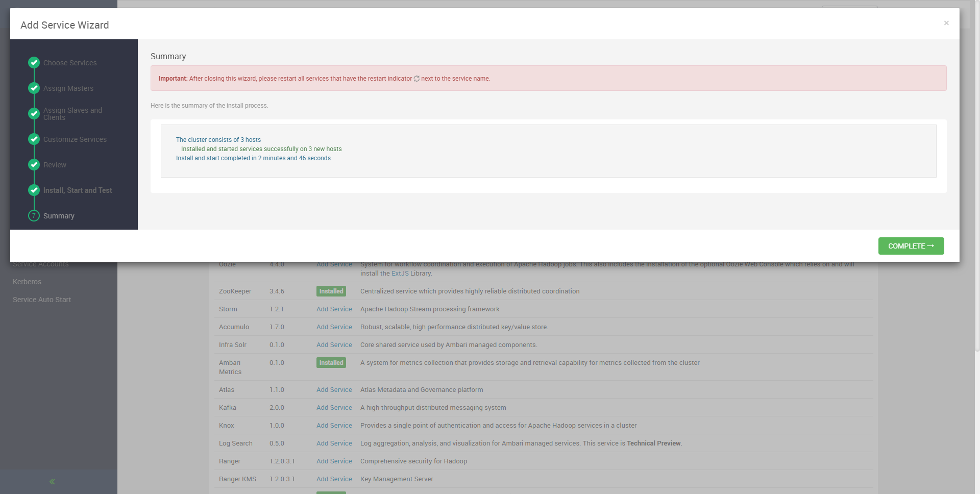This screenshot has width=980, height=494.
Task: Close the Add Service Wizard dialog
Action: 946,23
